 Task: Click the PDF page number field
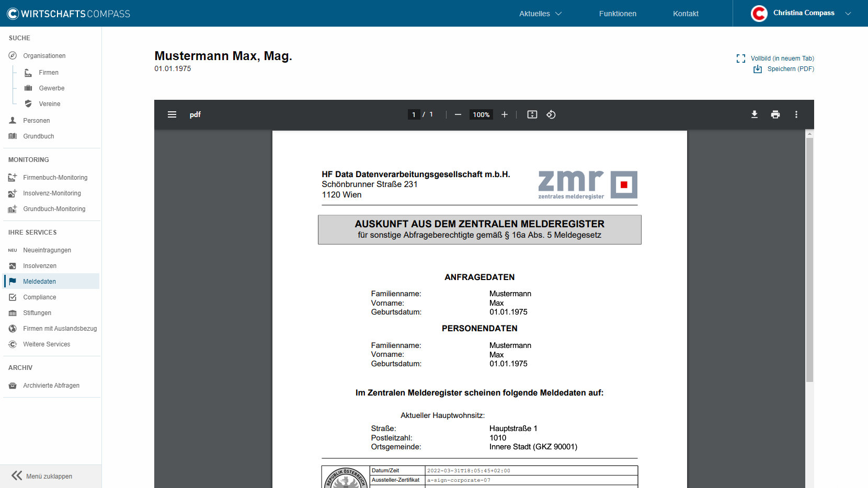414,114
